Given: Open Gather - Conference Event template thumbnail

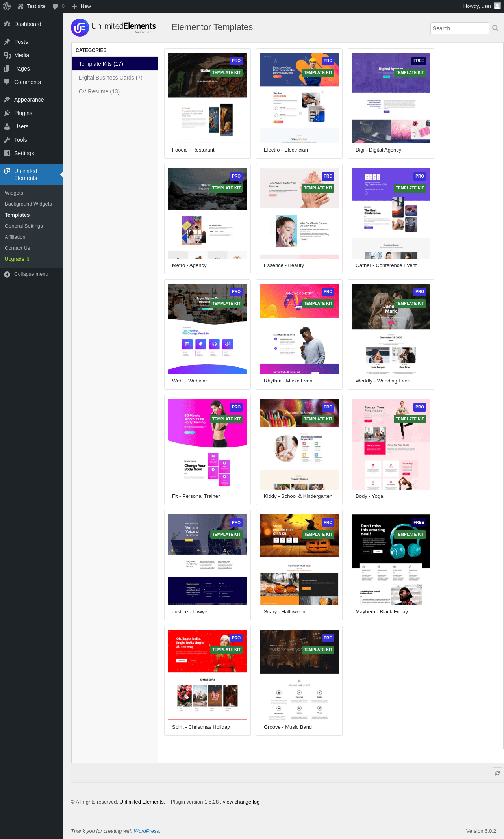Looking at the screenshot, I should [391, 213].
